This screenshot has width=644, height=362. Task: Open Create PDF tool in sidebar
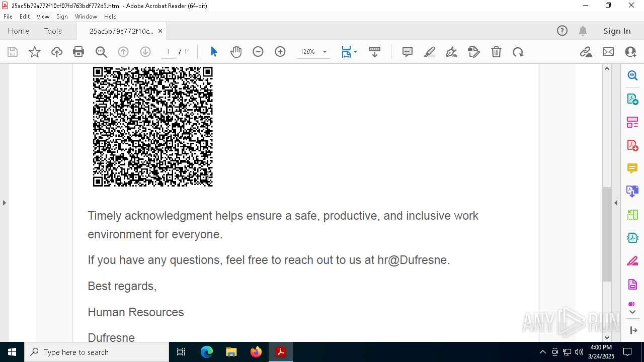point(632,145)
